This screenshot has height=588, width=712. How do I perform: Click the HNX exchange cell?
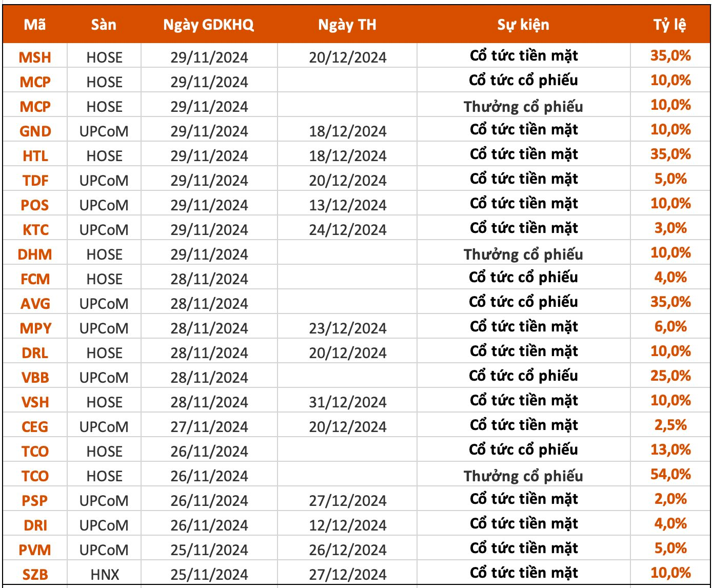pyautogui.click(x=104, y=575)
